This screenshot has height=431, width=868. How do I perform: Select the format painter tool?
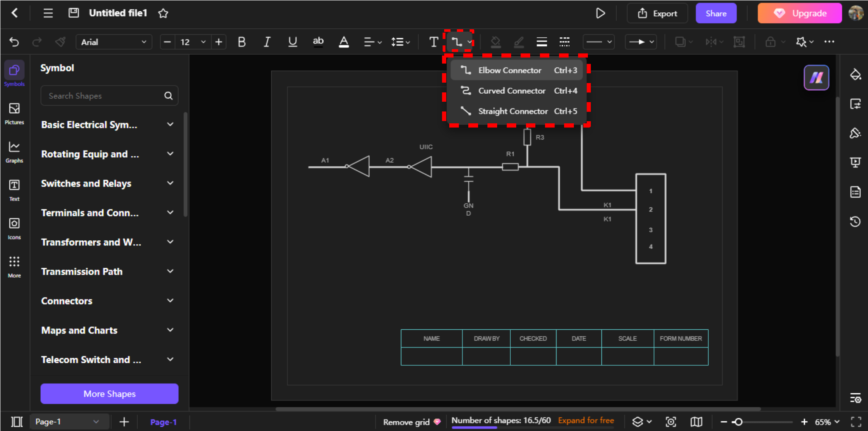pyautogui.click(x=61, y=42)
